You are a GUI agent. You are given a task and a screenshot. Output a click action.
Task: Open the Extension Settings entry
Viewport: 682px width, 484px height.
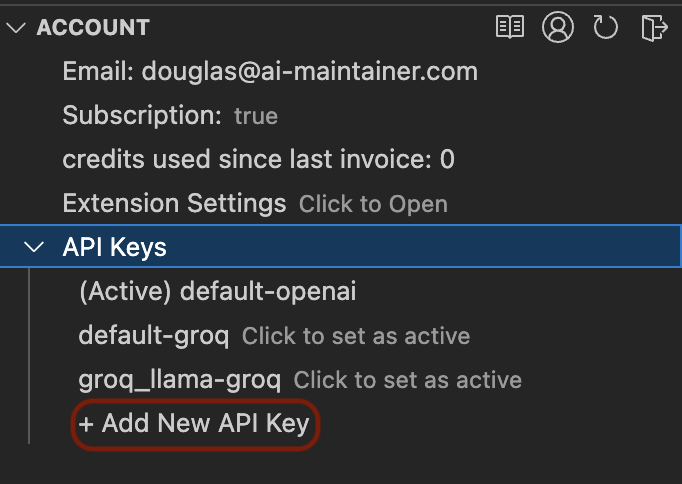coord(174,204)
